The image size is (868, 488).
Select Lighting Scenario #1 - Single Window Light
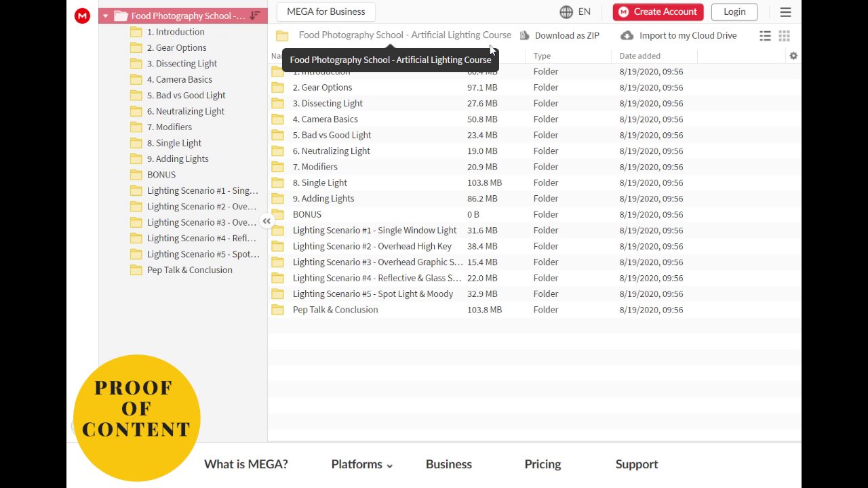(x=374, y=230)
